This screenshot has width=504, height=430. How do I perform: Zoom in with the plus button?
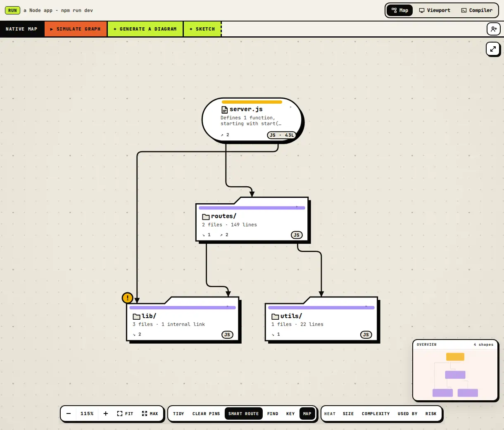(106, 413)
